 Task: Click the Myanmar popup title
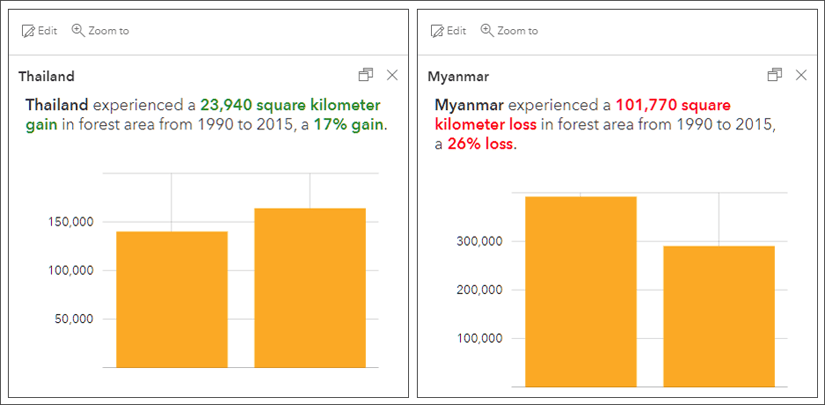pos(457,76)
